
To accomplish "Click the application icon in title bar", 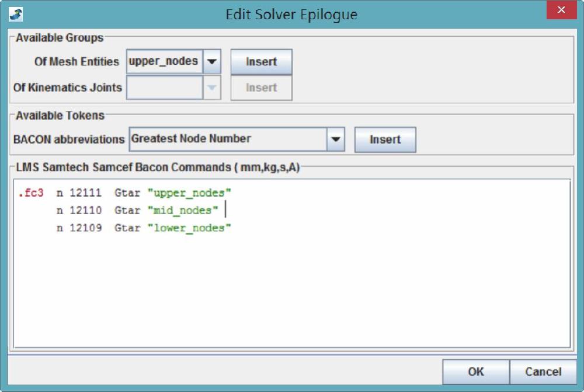I will click(16, 13).
